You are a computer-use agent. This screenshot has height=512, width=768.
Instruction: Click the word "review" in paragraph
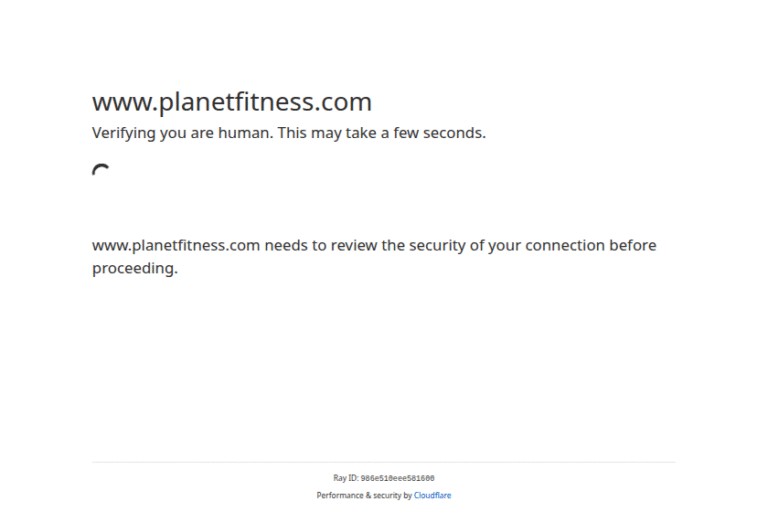(x=353, y=246)
